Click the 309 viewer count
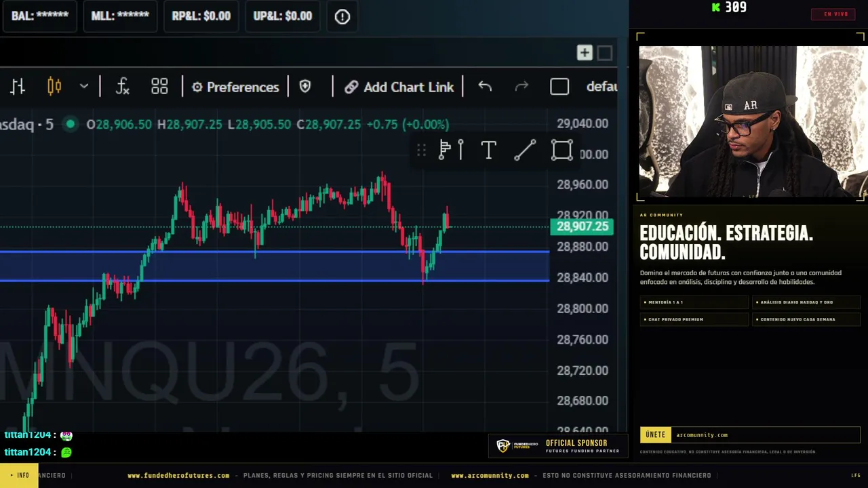This screenshot has height=488, width=868. click(x=736, y=7)
